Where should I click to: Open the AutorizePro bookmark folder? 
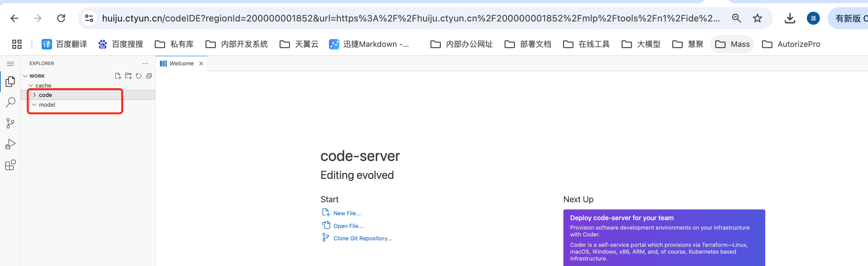(x=791, y=44)
